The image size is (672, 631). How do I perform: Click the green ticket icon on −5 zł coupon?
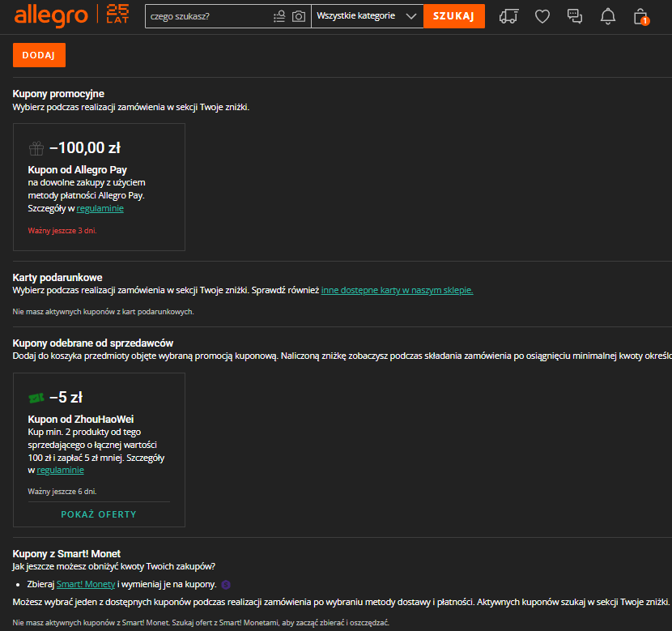click(x=36, y=398)
